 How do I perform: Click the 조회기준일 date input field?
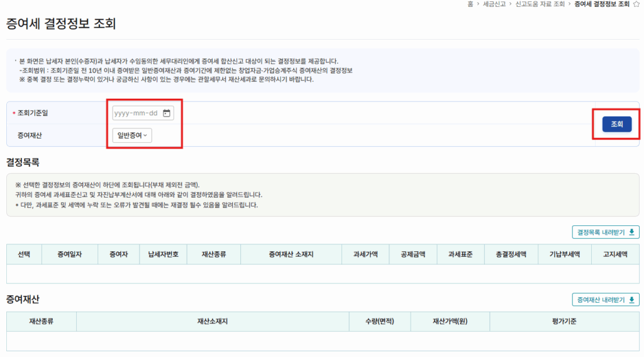[136, 113]
